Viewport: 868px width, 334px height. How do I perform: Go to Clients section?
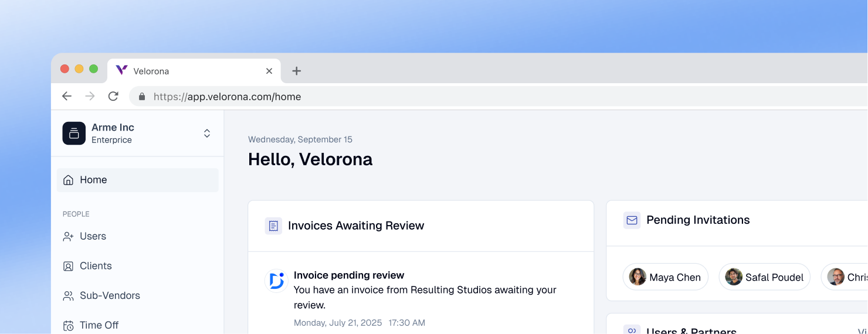(x=95, y=266)
